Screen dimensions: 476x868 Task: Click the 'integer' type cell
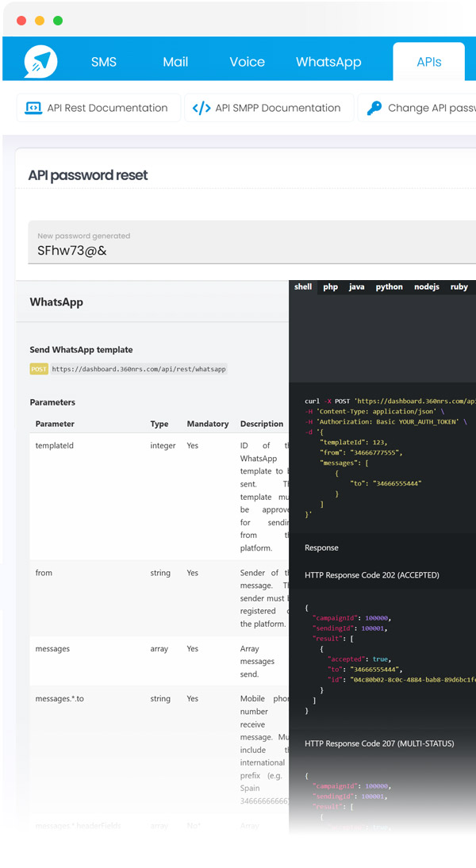click(x=163, y=446)
